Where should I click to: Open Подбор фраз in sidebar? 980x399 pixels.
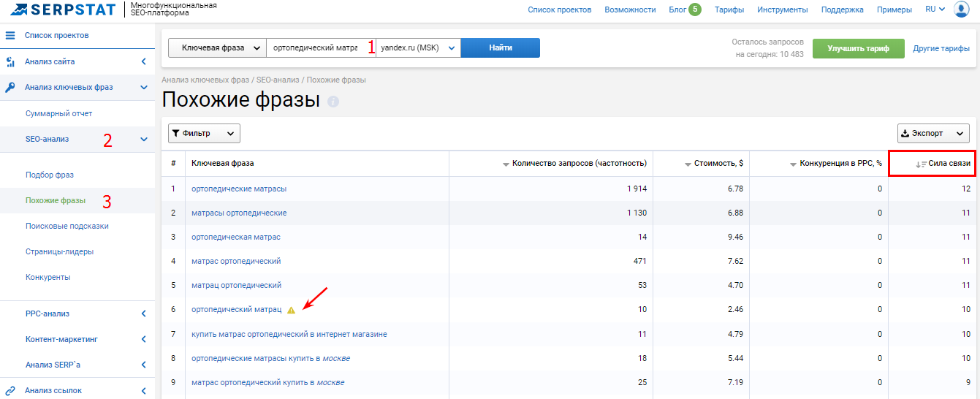[x=50, y=175]
